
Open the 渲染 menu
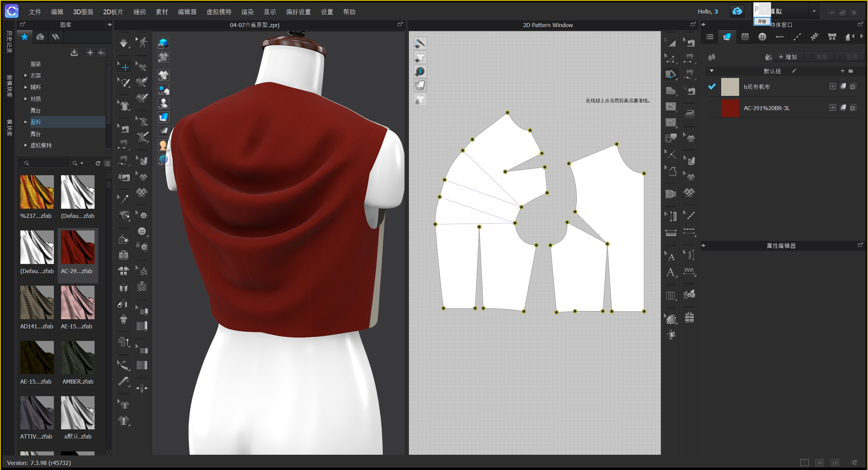[248, 12]
